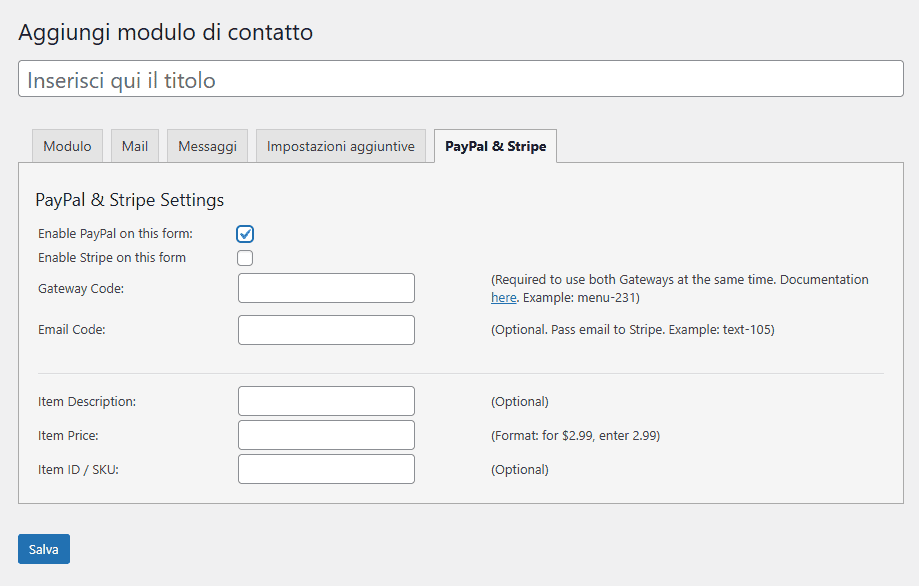Click into the Item Price field

point(326,435)
